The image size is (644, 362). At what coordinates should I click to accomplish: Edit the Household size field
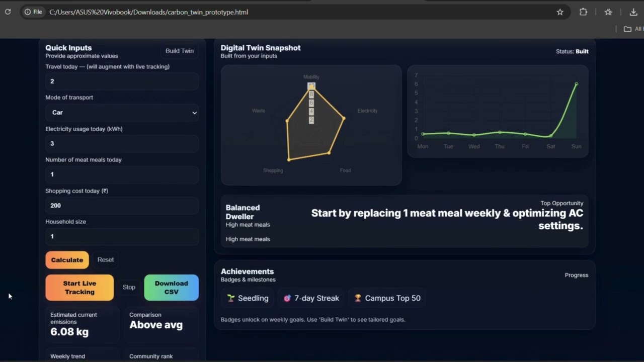click(122, 236)
